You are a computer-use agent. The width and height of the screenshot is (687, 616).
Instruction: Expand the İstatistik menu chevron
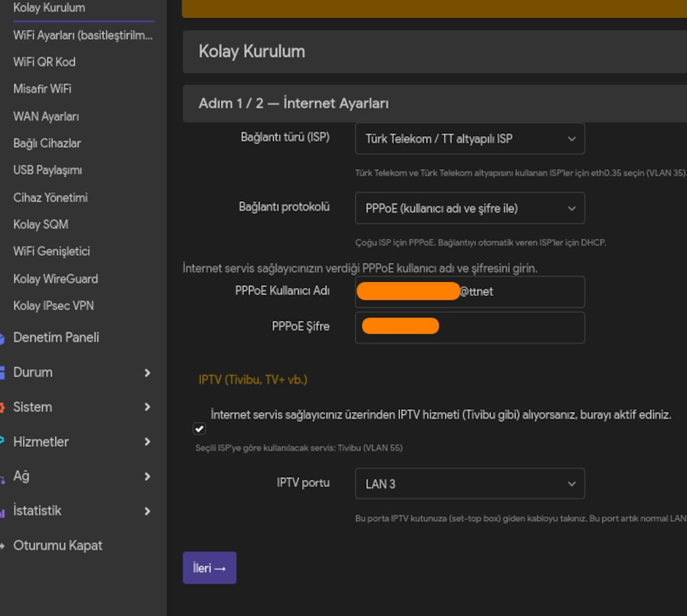147,511
